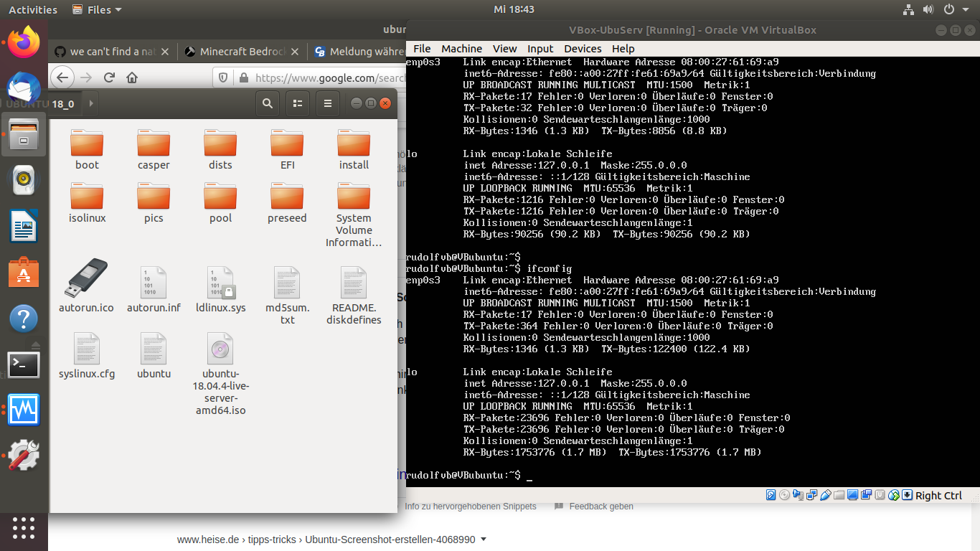The image size is (980, 551).
Task: Select the syslinux.cfg file
Action: tap(86, 354)
